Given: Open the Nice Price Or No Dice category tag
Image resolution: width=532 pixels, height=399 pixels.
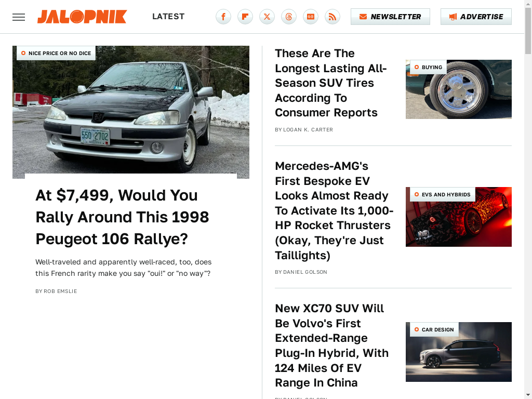Looking at the screenshot, I should (x=56, y=54).
